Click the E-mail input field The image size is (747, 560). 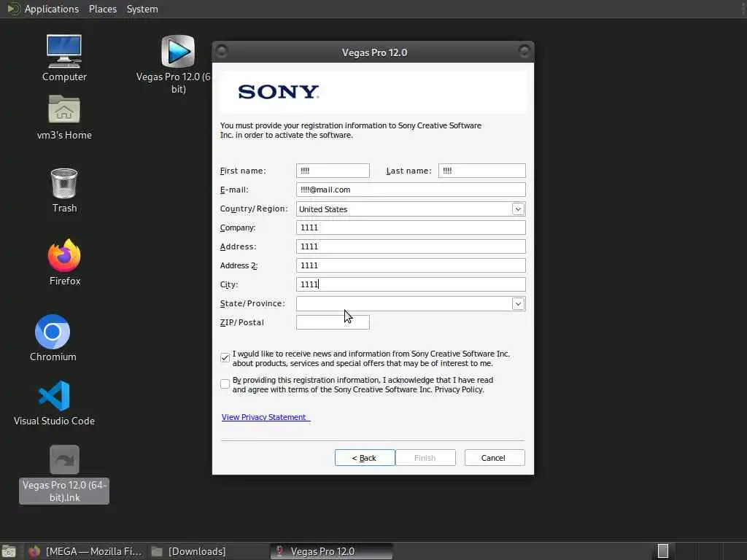coord(411,190)
